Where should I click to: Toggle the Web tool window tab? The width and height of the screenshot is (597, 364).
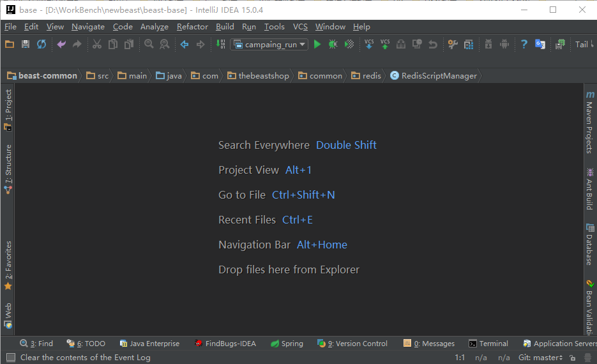click(x=8, y=315)
